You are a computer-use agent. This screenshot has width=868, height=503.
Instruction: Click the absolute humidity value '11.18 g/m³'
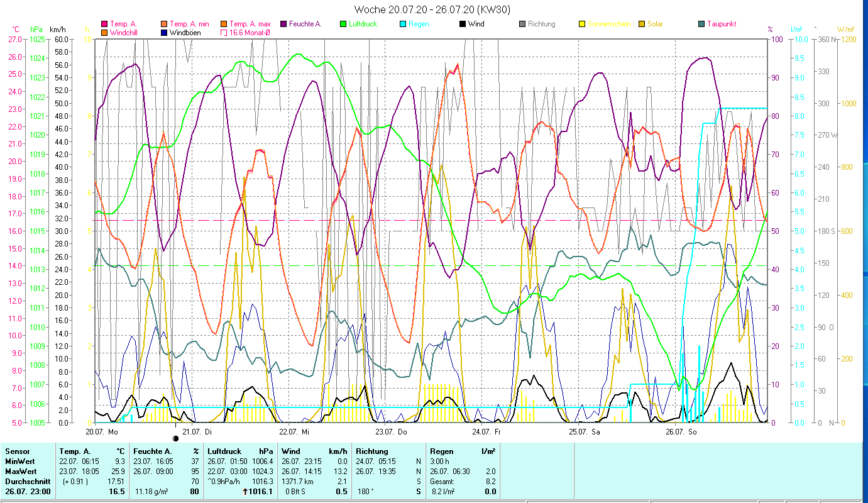pos(153,492)
